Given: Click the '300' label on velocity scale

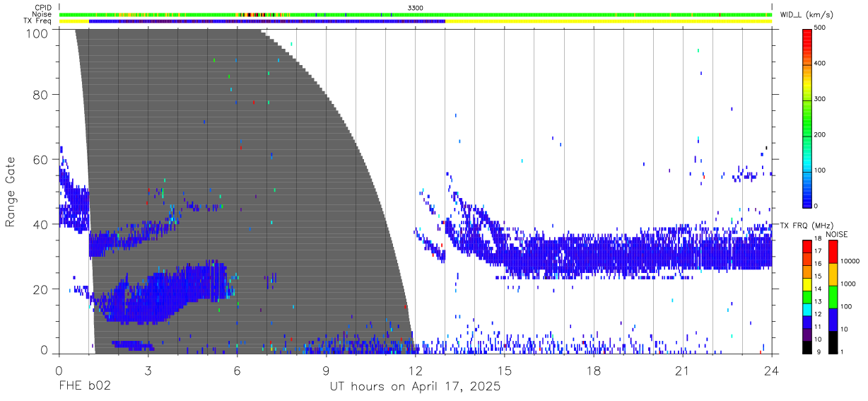Looking at the screenshot, I should 820,99.
